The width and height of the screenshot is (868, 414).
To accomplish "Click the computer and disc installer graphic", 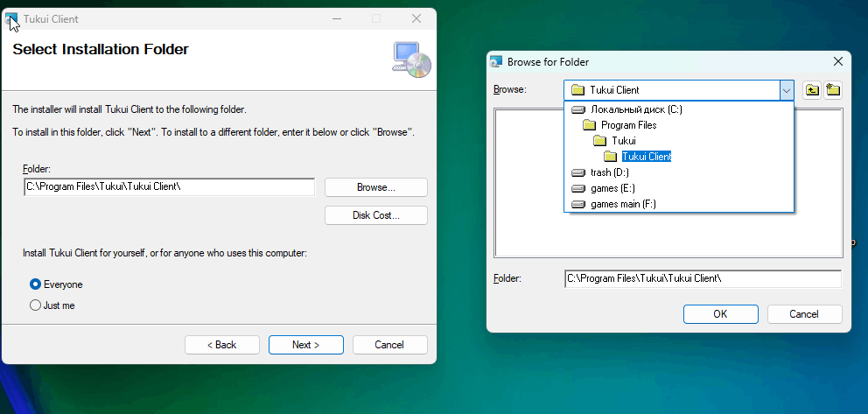I will tap(412, 60).
